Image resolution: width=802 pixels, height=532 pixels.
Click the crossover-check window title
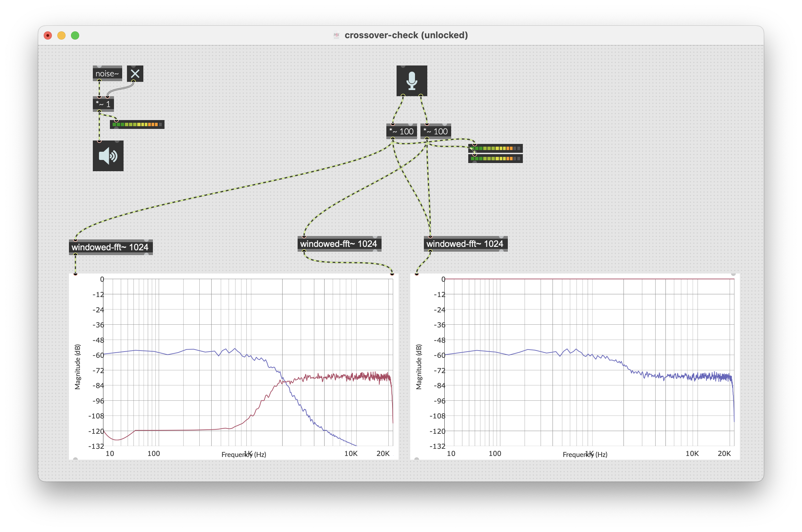click(x=406, y=35)
